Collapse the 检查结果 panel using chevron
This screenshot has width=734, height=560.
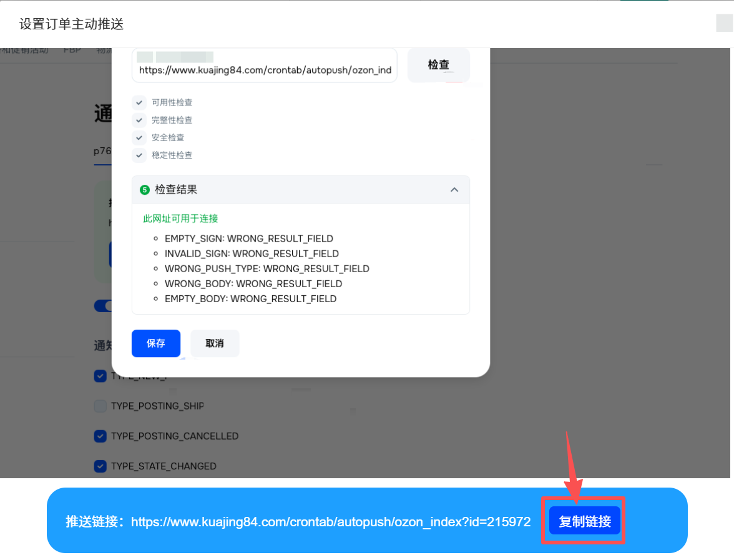pos(454,190)
